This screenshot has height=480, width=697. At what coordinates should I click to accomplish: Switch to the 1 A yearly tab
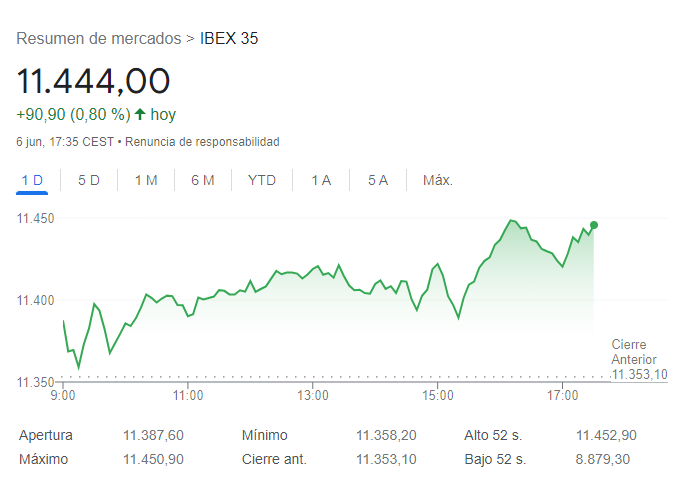tap(321, 180)
